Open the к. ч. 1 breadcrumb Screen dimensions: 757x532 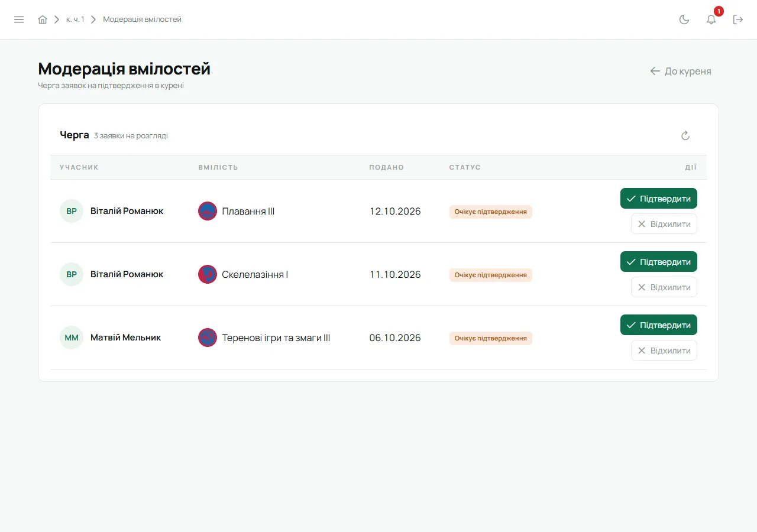click(75, 20)
